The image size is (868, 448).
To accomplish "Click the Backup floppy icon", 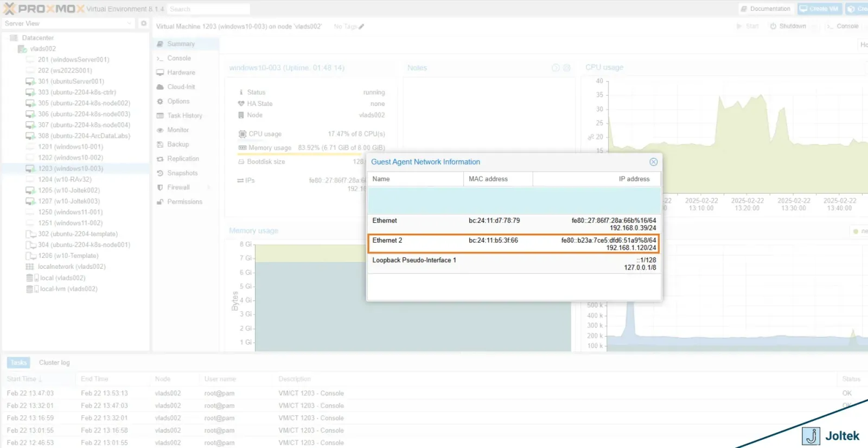I will pyautogui.click(x=160, y=144).
